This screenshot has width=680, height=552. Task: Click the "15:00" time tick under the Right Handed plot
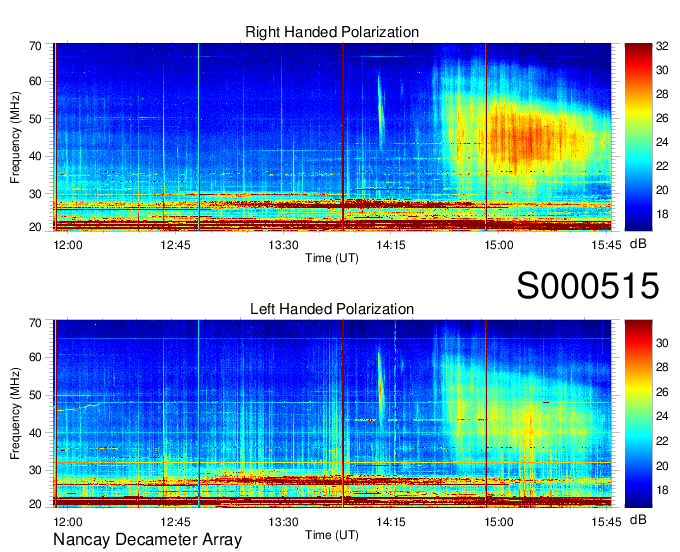(x=499, y=245)
